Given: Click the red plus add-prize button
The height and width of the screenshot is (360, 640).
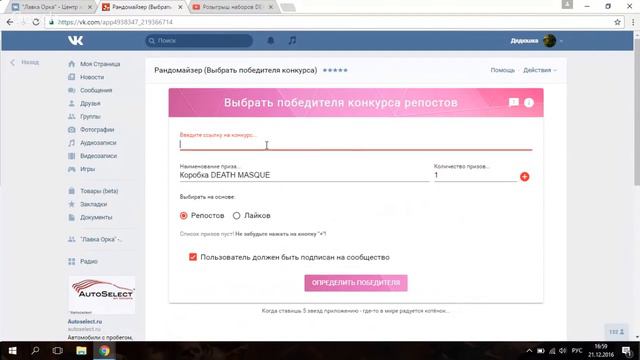Looking at the screenshot, I should 524,177.
